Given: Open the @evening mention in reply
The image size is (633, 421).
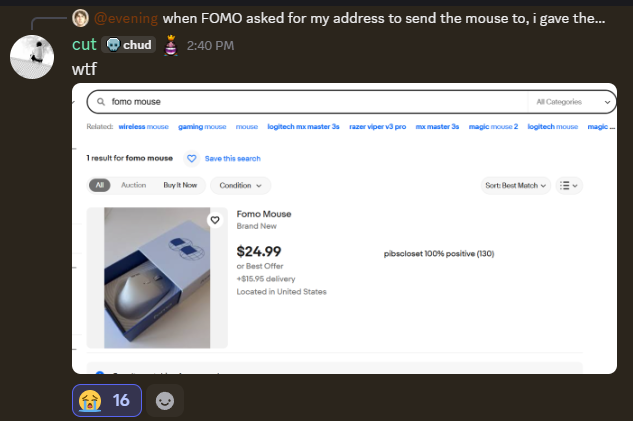Looking at the screenshot, I should (126, 18).
